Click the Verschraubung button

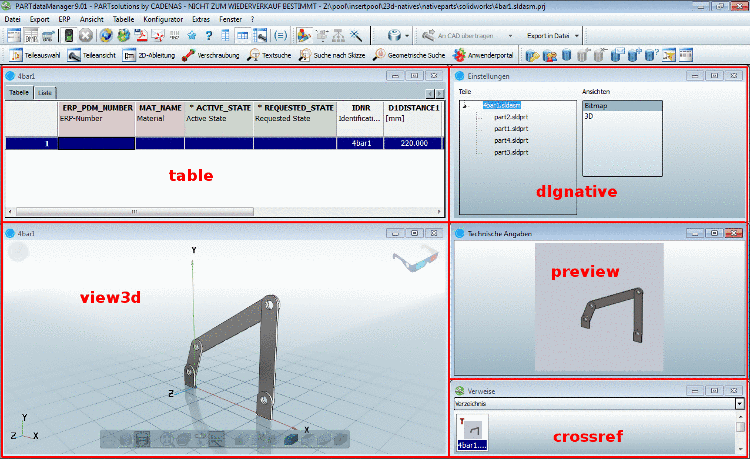(210, 55)
